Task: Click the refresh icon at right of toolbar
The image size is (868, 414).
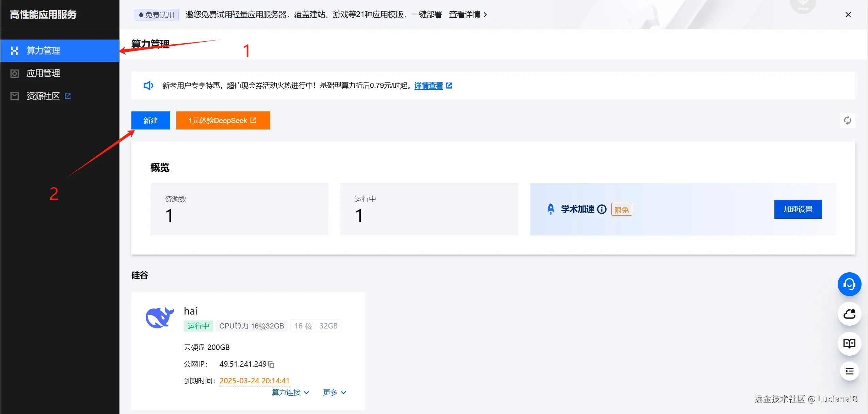Action: click(847, 120)
